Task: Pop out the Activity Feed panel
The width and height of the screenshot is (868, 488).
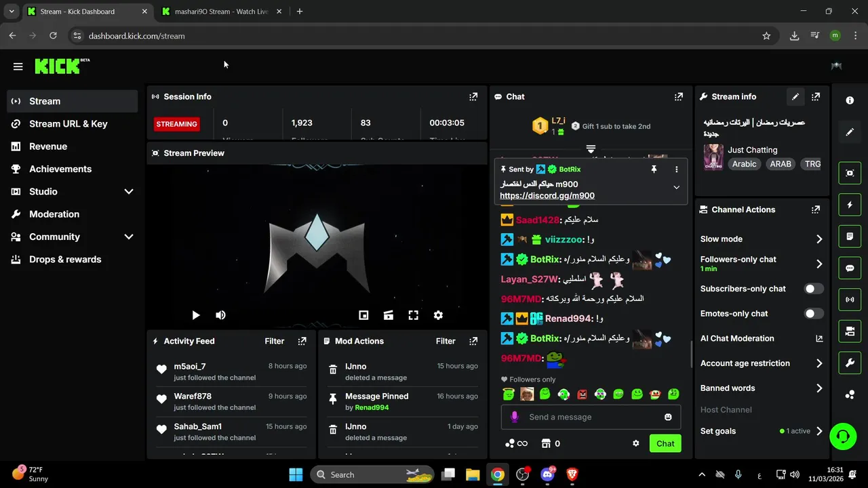Action: click(x=302, y=341)
